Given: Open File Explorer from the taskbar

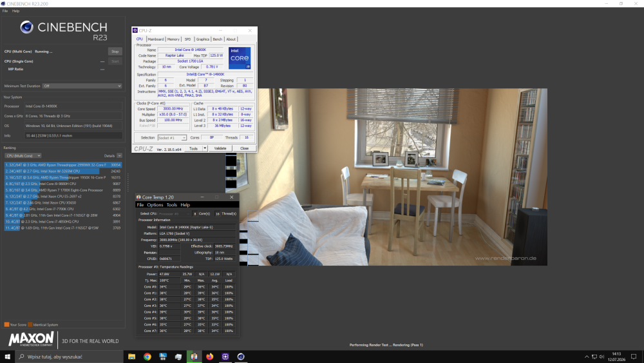Looking at the screenshot, I should point(131,357).
